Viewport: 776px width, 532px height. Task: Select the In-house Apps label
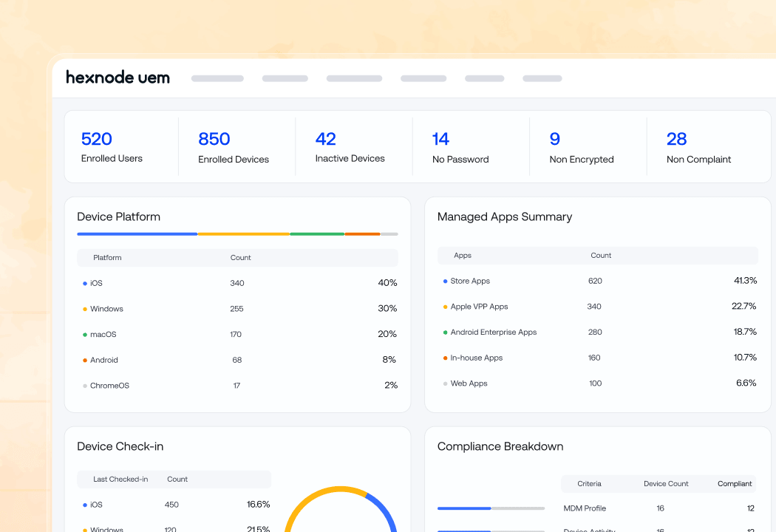pyautogui.click(x=477, y=358)
